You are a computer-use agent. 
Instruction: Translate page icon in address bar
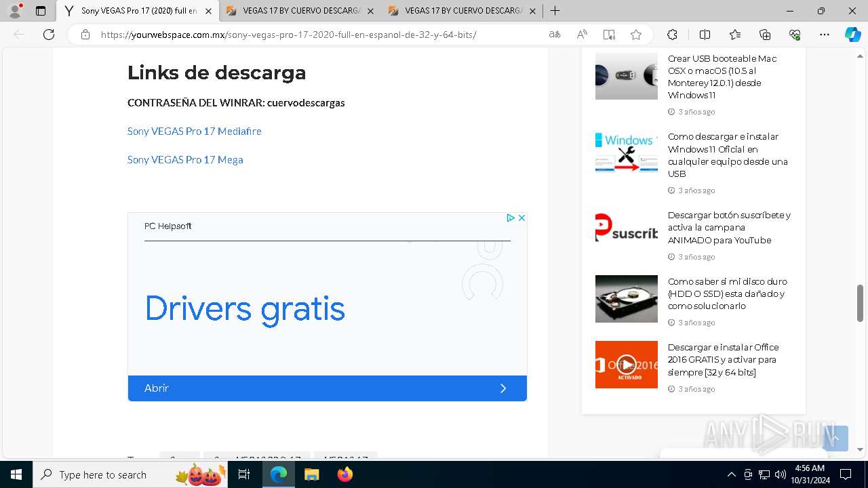click(x=555, y=35)
